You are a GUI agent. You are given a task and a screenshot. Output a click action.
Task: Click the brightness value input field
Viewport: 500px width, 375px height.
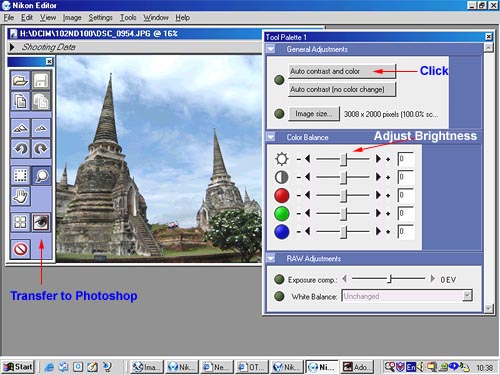pos(406,159)
